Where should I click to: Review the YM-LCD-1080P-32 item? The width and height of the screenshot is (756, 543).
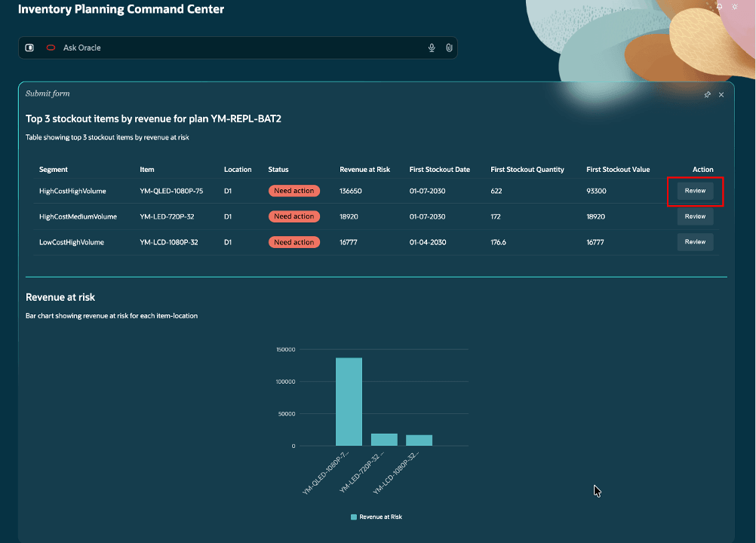point(695,242)
